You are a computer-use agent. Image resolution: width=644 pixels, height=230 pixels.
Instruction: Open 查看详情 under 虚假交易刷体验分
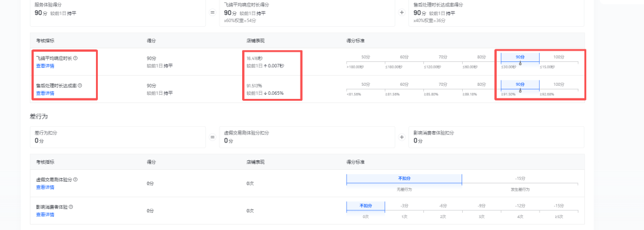(x=45, y=187)
